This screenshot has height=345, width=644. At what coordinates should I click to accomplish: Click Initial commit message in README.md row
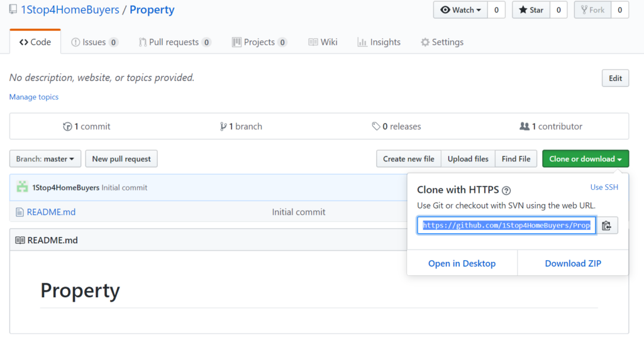299,212
